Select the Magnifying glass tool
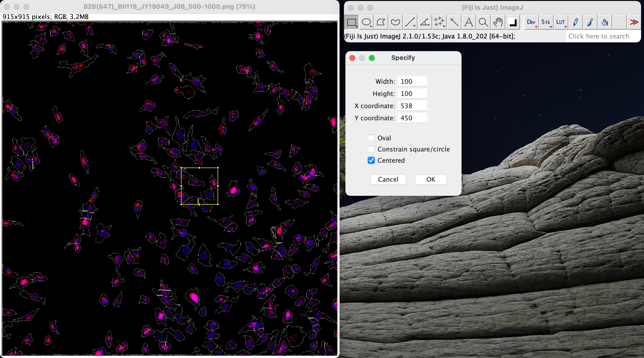Viewport: 644px width, 358px height. 483,22
